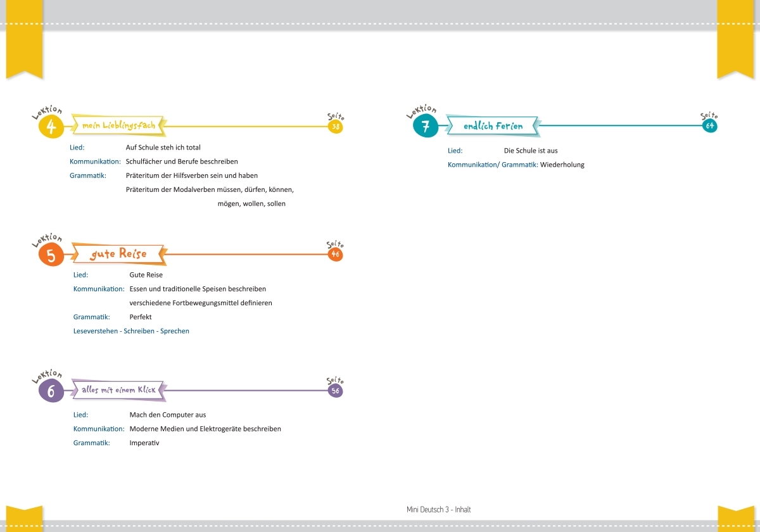Image resolution: width=760 pixels, height=532 pixels.
Task: Click the 'Grammatik:' label under Lektion 6
Action: pyautogui.click(x=91, y=443)
